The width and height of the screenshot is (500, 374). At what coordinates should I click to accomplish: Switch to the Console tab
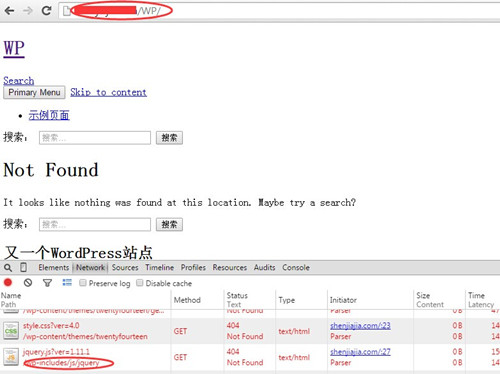[x=296, y=268]
